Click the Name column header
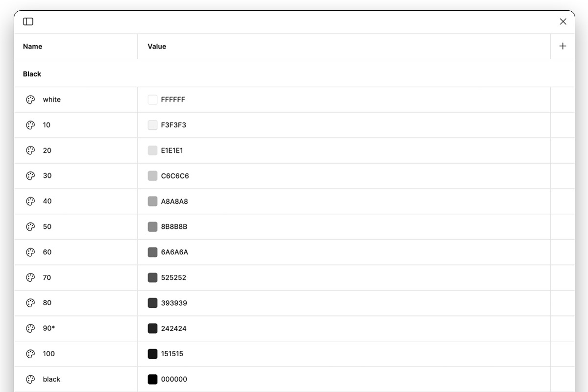588x392 pixels. click(x=32, y=47)
